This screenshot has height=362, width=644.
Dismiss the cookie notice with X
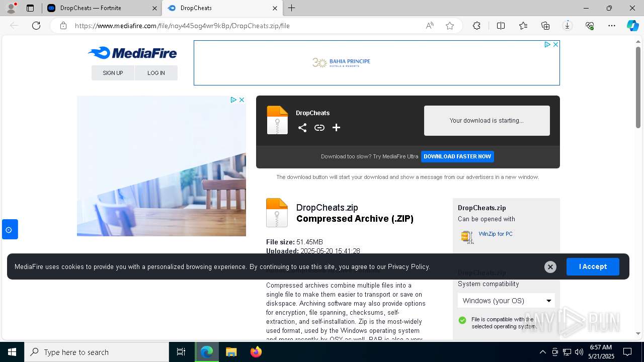click(550, 267)
